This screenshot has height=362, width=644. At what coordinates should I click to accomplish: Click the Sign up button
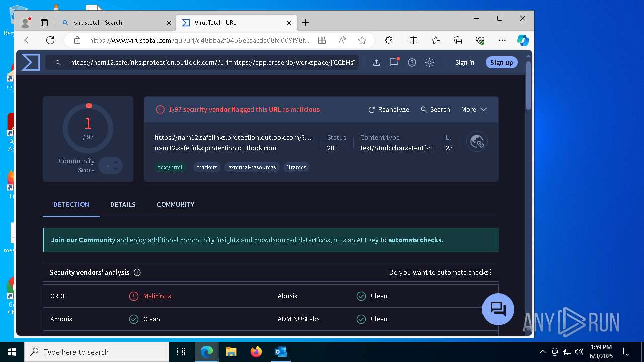(x=501, y=62)
